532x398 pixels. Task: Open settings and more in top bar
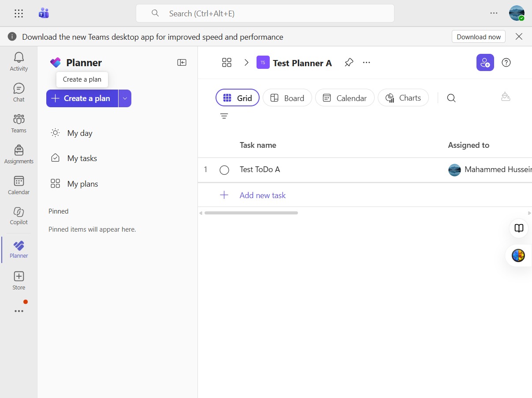(494, 13)
